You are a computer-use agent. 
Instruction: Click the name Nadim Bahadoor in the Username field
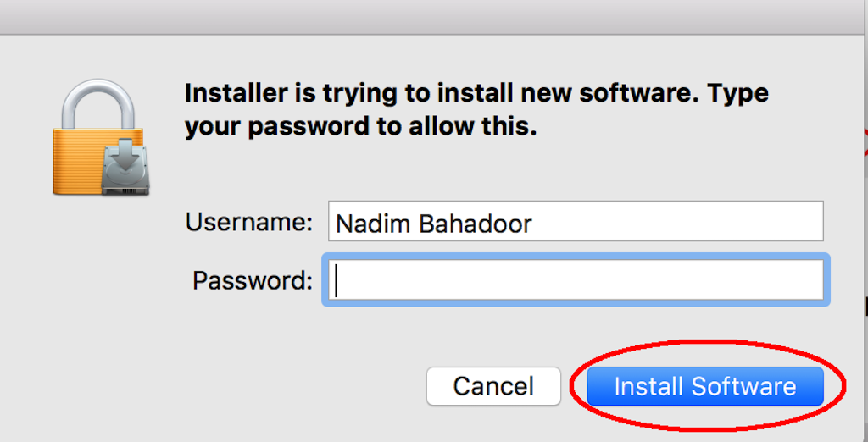[433, 224]
